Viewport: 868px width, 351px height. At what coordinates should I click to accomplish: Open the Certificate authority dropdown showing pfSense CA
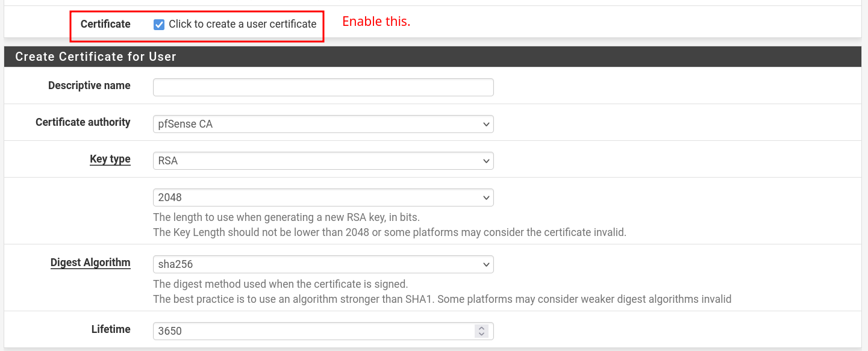tap(323, 124)
